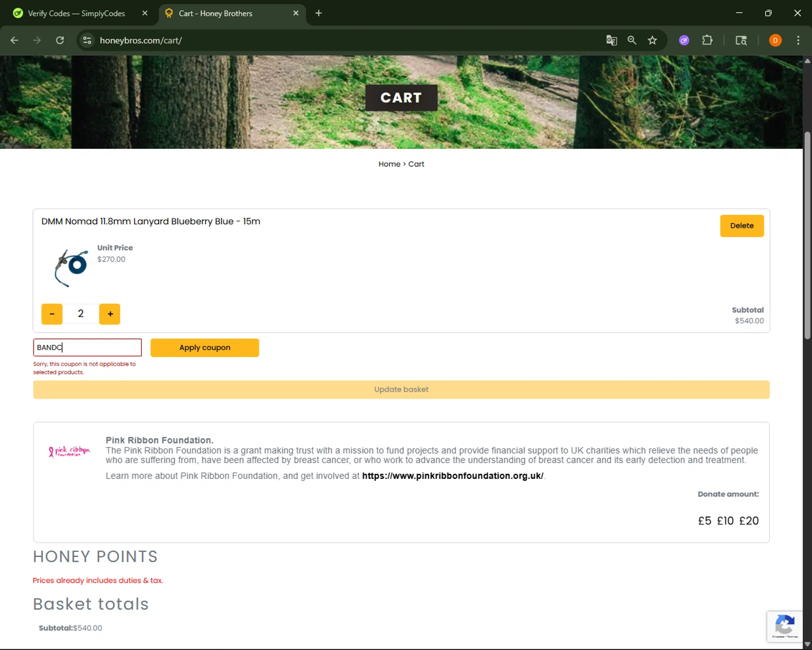Click 'Prices already includes duties & tax.' note

pos(98,580)
